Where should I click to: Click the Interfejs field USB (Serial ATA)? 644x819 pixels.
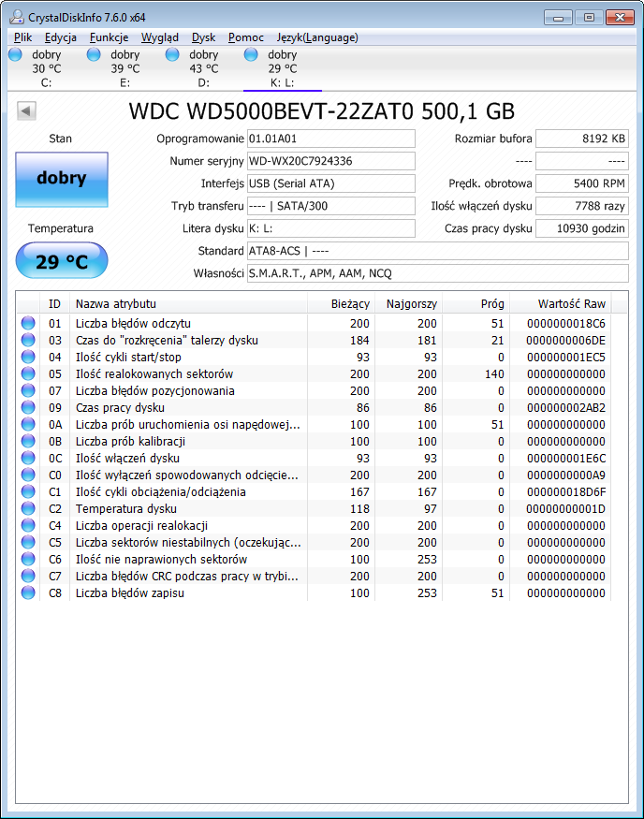click(x=331, y=183)
